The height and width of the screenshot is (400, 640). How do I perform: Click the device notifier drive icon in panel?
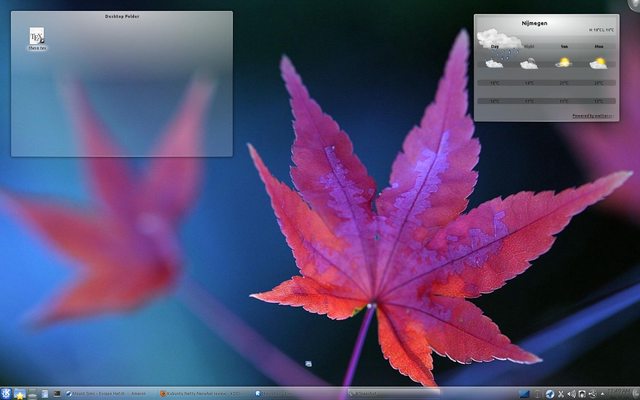(32, 394)
